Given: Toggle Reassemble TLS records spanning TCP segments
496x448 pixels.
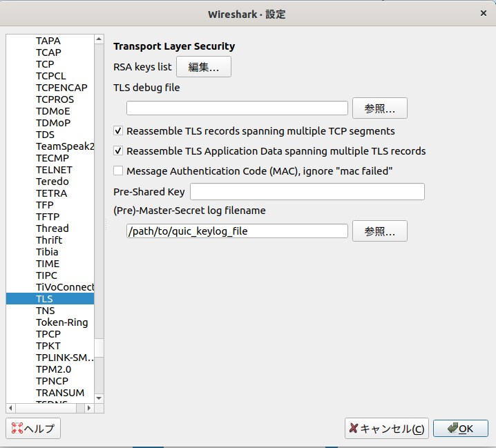Looking at the screenshot, I should (x=118, y=131).
